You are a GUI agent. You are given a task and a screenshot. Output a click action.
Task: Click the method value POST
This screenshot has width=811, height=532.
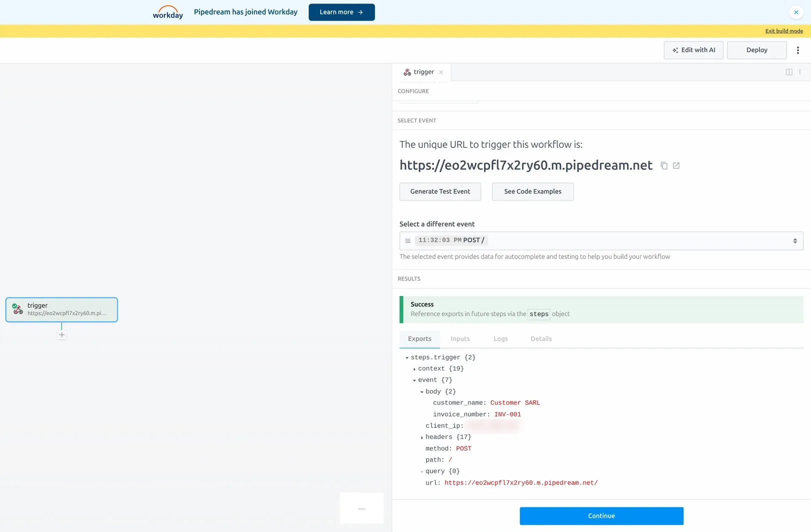pos(463,448)
